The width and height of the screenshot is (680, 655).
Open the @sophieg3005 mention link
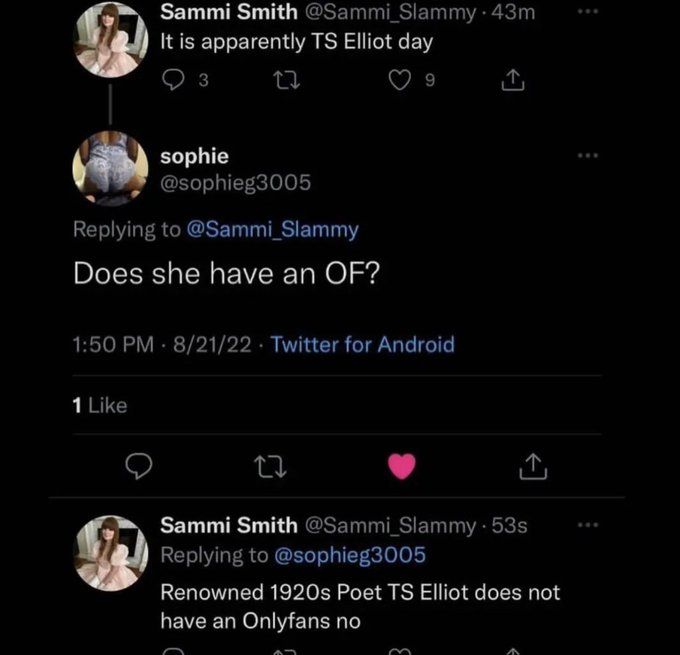[x=349, y=554]
